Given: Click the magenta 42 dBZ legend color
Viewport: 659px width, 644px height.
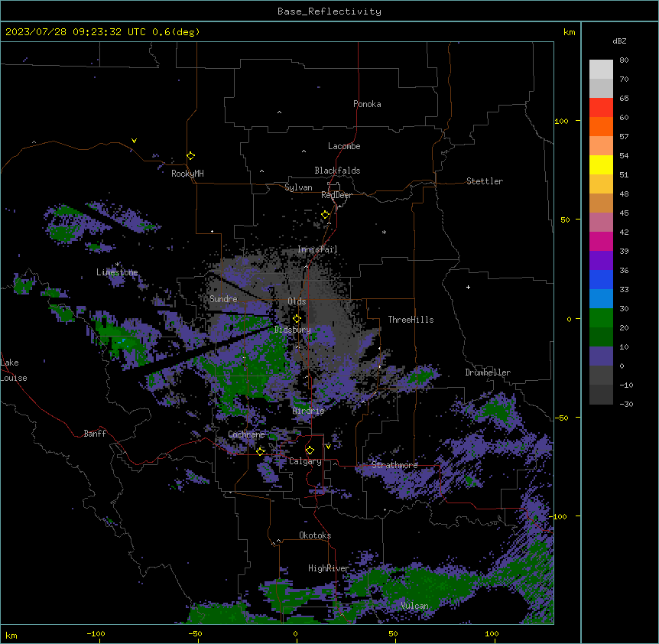Looking at the screenshot, I should [601, 241].
